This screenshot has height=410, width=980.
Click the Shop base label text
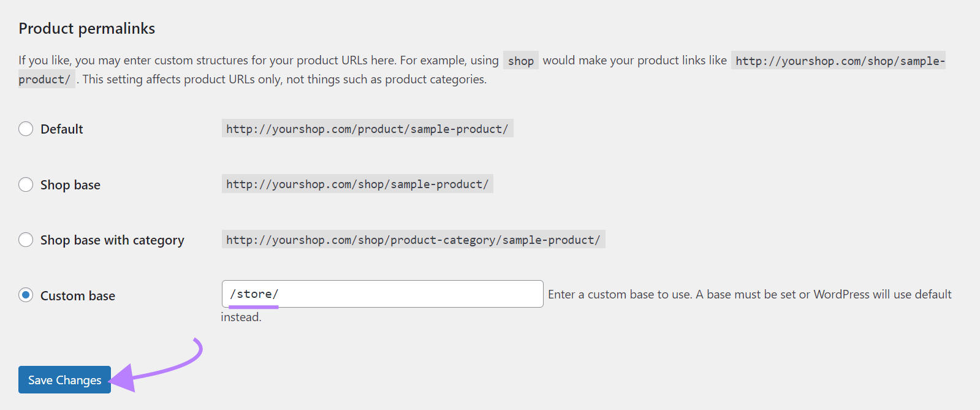[70, 184]
